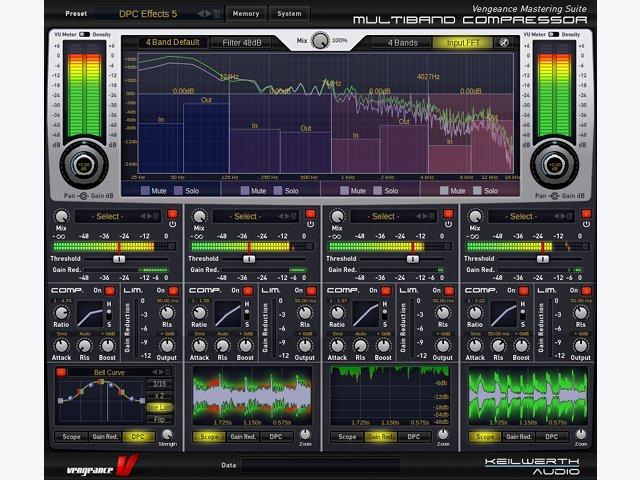Open the wrench settings icon beside Input FFT
Screen dimensions: 640x480
click(504, 42)
